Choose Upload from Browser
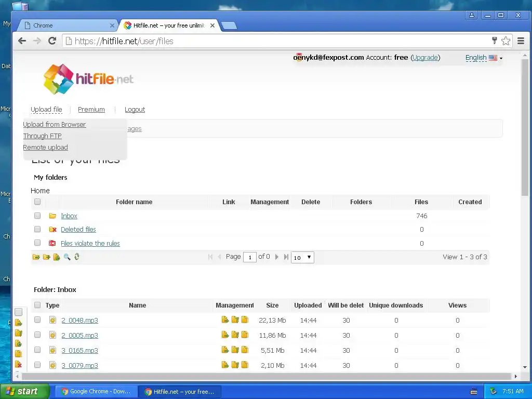Image resolution: width=532 pixels, height=399 pixels. click(54, 125)
